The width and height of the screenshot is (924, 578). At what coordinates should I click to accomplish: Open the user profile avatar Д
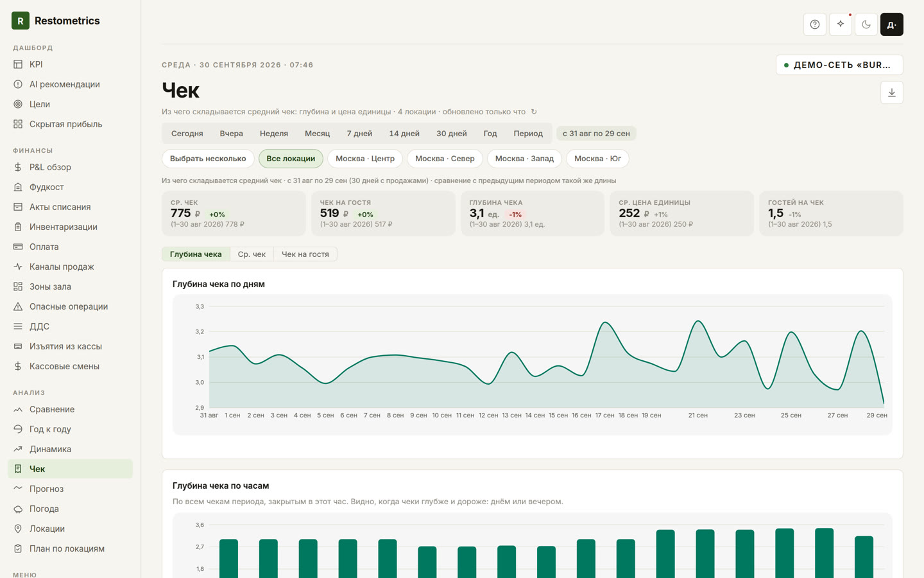[892, 24]
